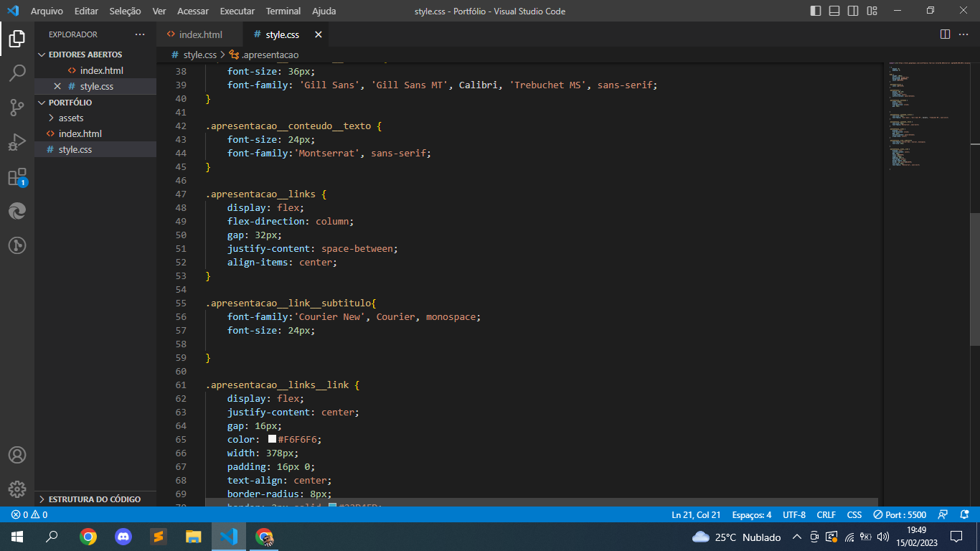Image resolution: width=980 pixels, height=551 pixels.
Task: Collapse the Portfólio folder section
Action: tap(95, 103)
